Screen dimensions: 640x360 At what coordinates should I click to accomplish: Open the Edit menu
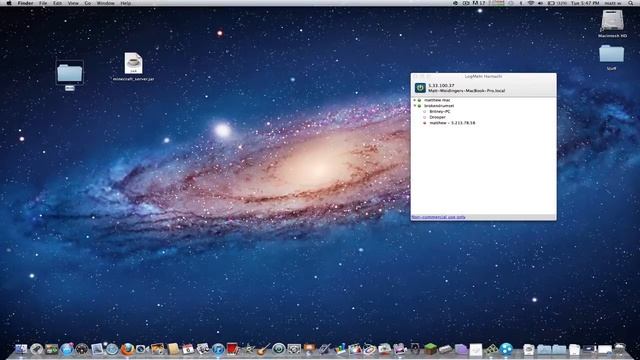tap(58, 3)
